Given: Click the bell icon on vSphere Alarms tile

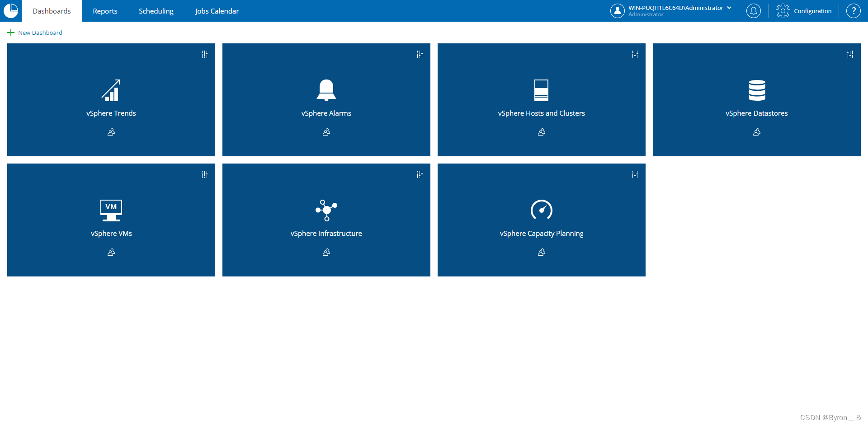Looking at the screenshot, I should coord(326,90).
